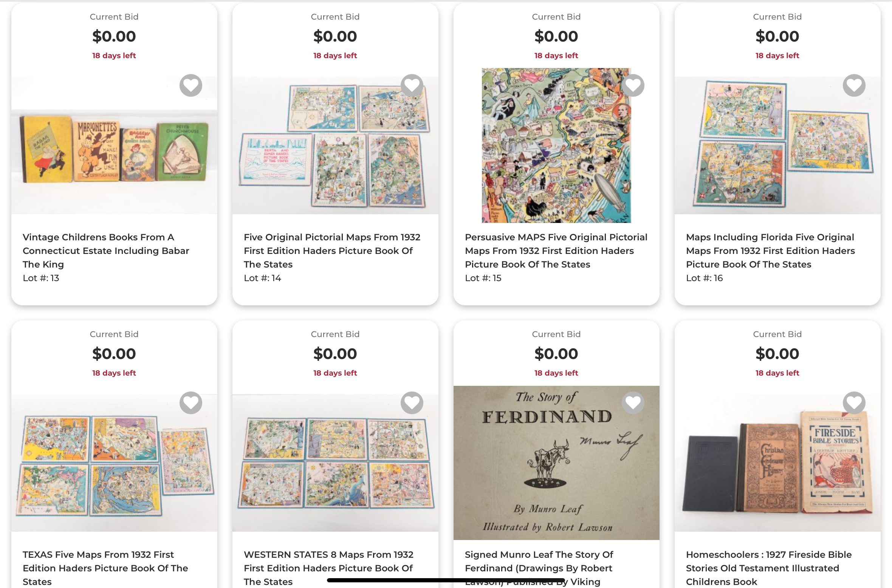This screenshot has width=892, height=588.
Task: View Story of Ferdinand title page photo
Action: (x=556, y=469)
